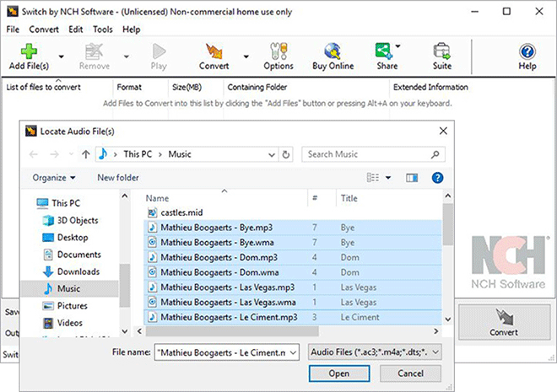Click the change view icon

pos(373,178)
